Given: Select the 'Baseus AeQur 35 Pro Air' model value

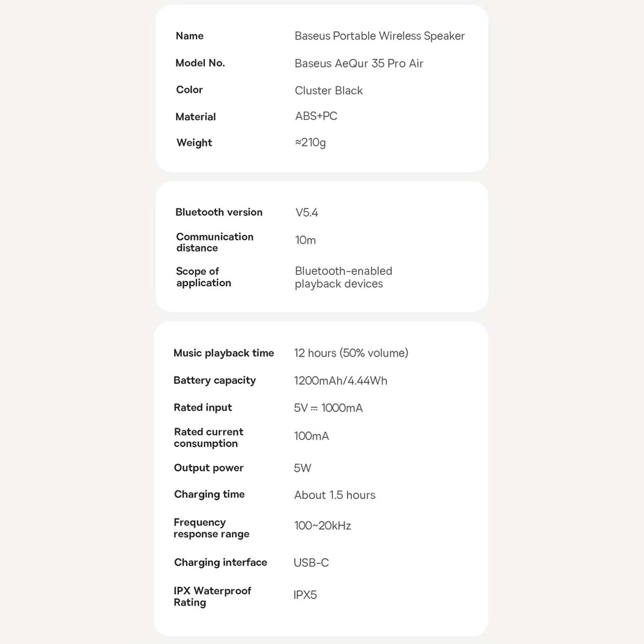Looking at the screenshot, I should (x=359, y=63).
